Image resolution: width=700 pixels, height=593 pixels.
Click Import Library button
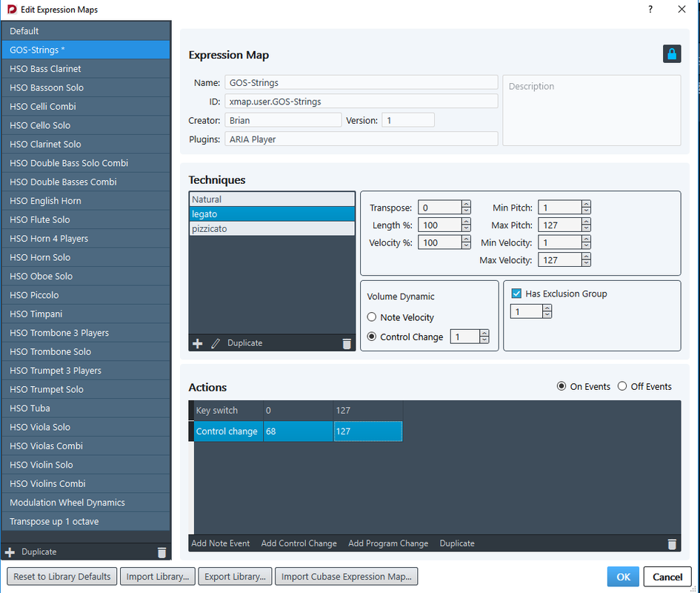point(158,577)
